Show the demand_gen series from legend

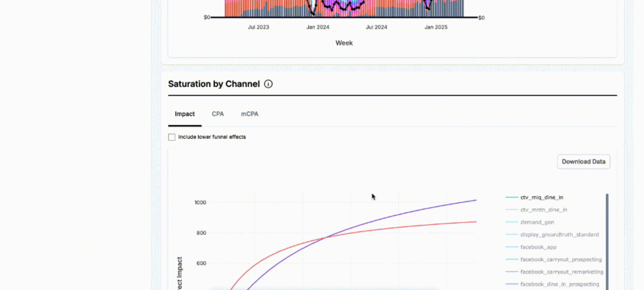click(537, 222)
